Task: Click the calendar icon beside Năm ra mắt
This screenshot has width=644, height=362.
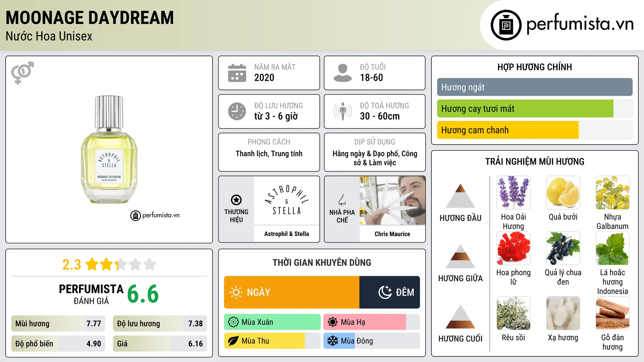Action: pyautogui.click(x=237, y=73)
